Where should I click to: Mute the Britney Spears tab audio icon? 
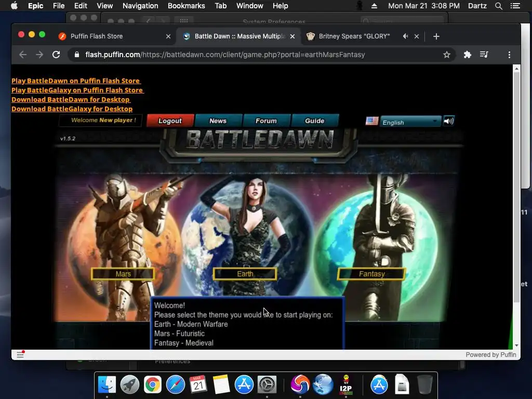[x=405, y=36]
